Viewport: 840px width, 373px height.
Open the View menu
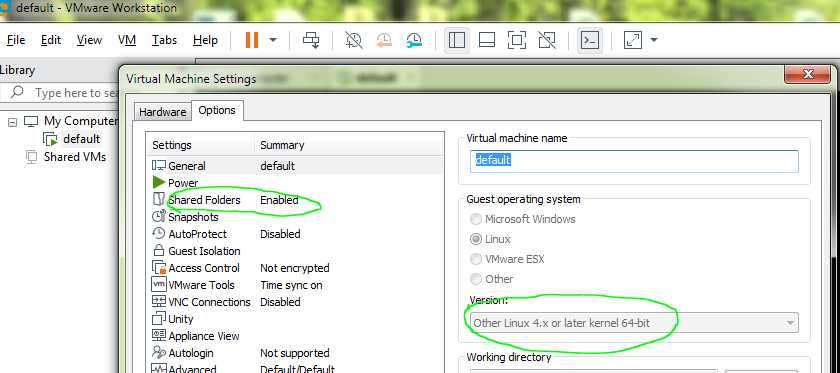tap(89, 40)
